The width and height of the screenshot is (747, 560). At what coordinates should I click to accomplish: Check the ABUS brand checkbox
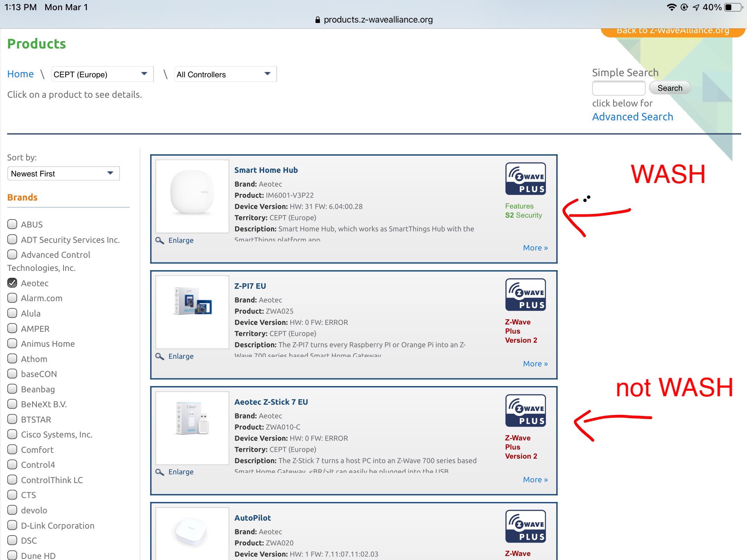(x=12, y=224)
